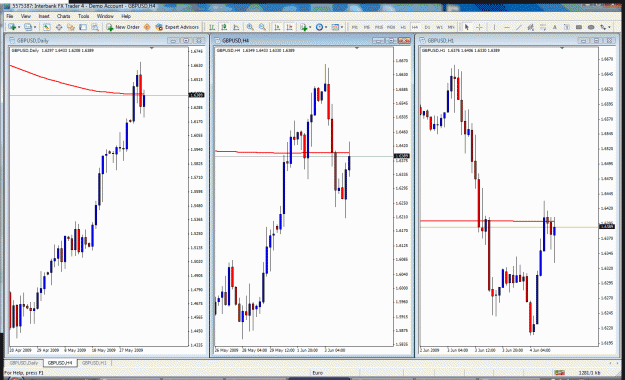Expand the Templates dropdown arrow
The image size is (625, 380).
click(x=342, y=27)
